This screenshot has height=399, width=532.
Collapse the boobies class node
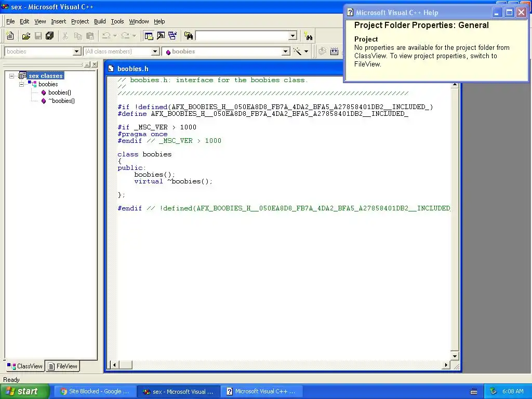coord(21,84)
